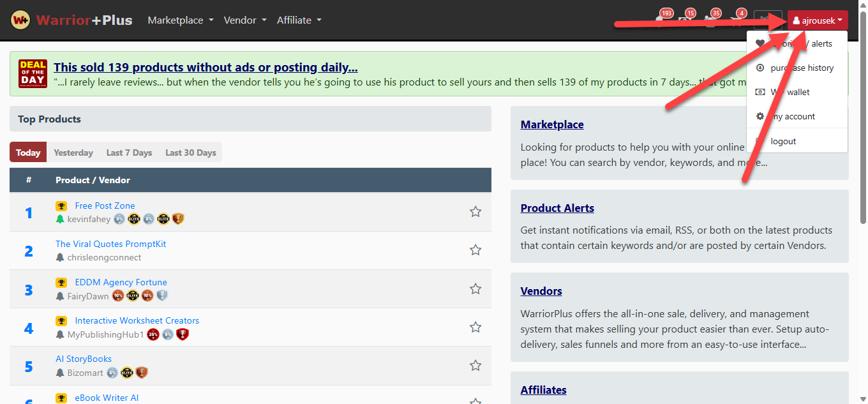The height and width of the screenshot is (404, 868).
Task: Click the orange shield badge next to kevinfahey
Action: [178, 219]
